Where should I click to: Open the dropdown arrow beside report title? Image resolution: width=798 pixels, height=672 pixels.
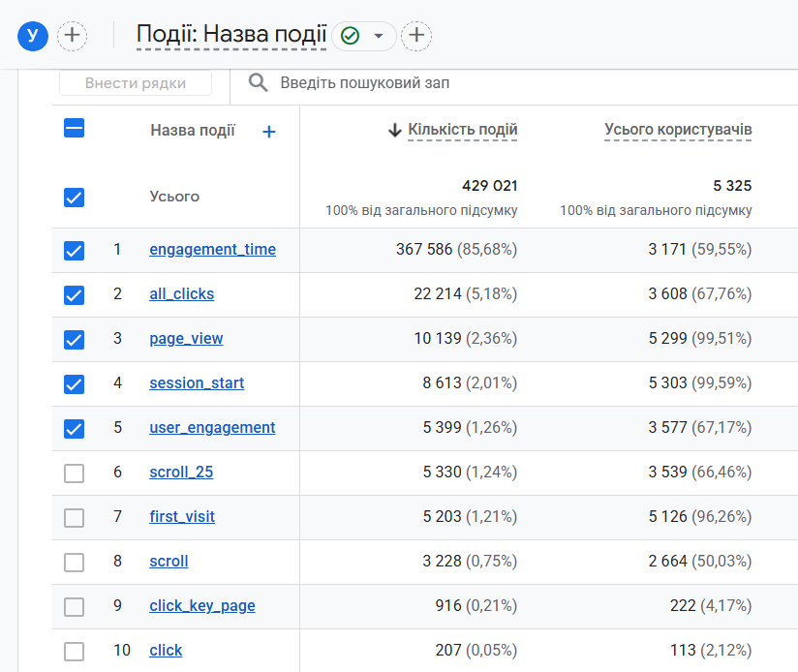(x=378, y=36)
